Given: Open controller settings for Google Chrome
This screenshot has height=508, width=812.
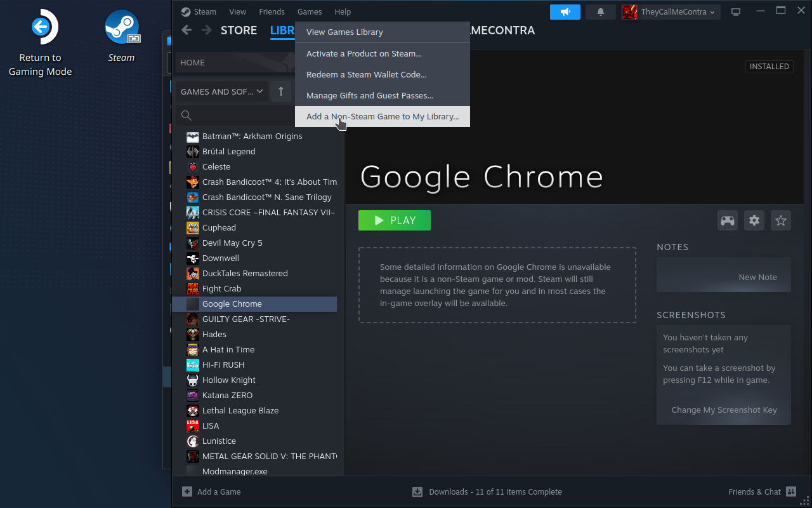Looking at the screenshot, I should 727,220.
